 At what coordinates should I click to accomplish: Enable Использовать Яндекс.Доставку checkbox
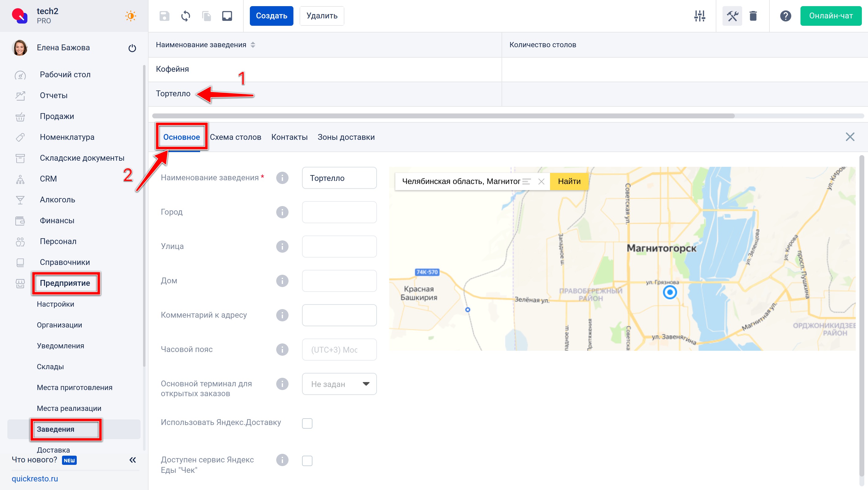click(307, 423)
